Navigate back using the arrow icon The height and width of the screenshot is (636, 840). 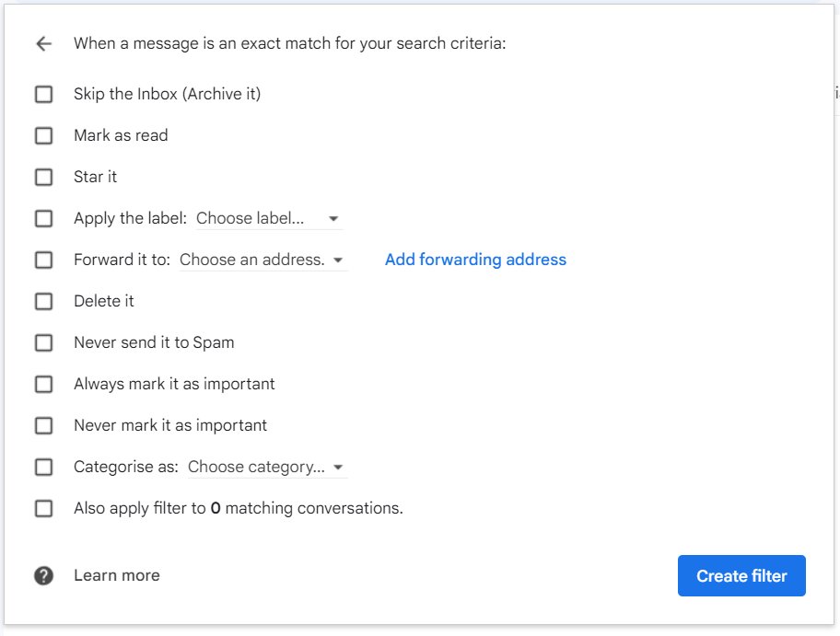tap(43, 43)
